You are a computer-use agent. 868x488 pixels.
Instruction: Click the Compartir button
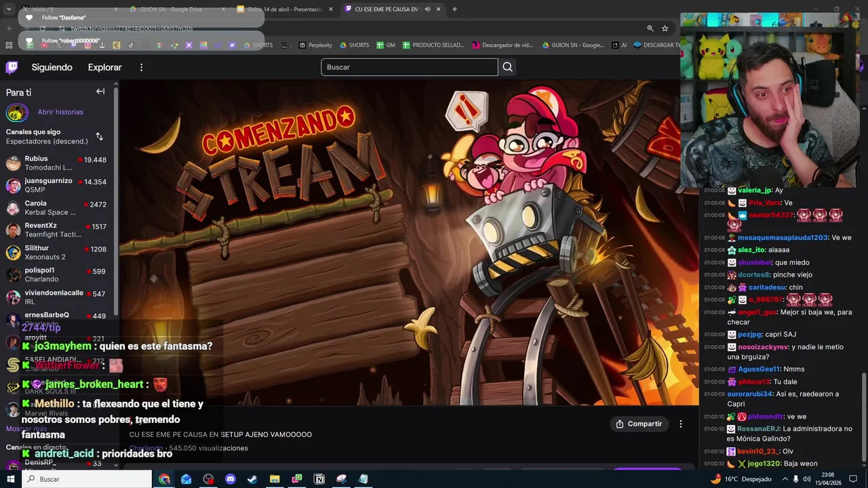[x=638, y=424]
